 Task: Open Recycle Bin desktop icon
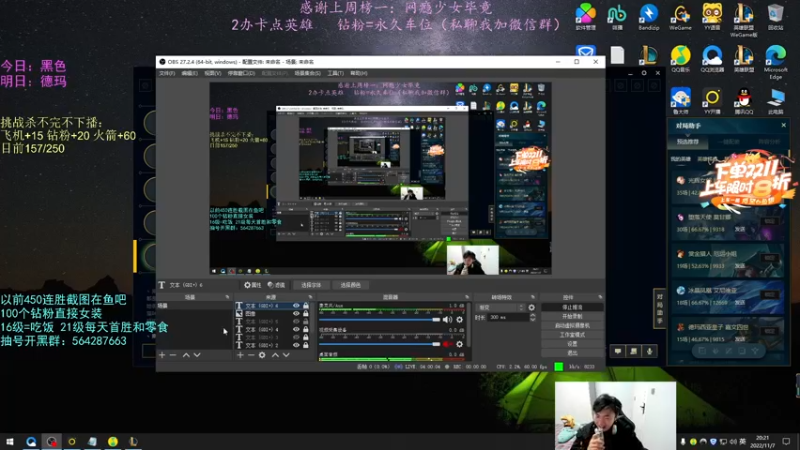(x=775, y=17)
